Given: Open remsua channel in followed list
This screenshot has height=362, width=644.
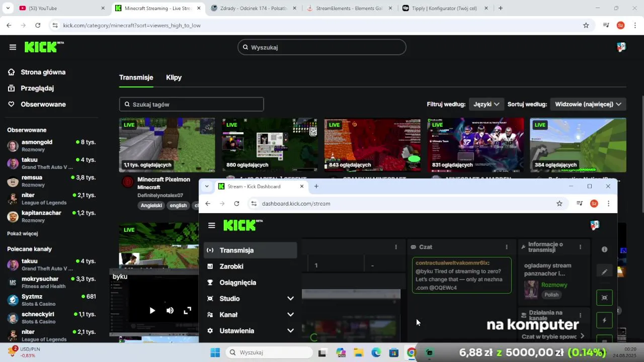Looking at the screenshot, I should 51,181.
